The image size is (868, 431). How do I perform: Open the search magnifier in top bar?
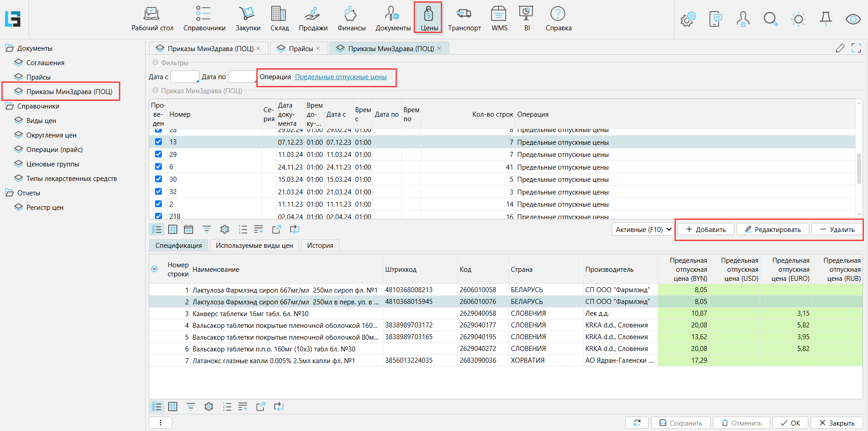point(770,19)
